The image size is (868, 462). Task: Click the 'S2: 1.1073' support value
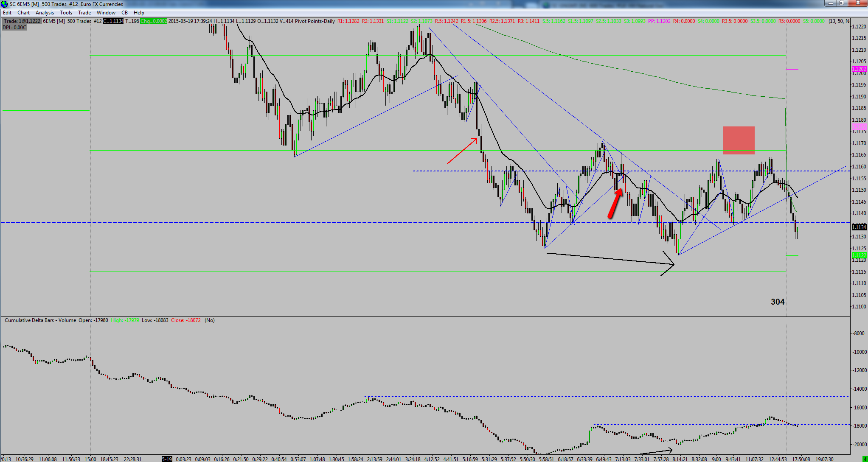click(x=422, y=21)
